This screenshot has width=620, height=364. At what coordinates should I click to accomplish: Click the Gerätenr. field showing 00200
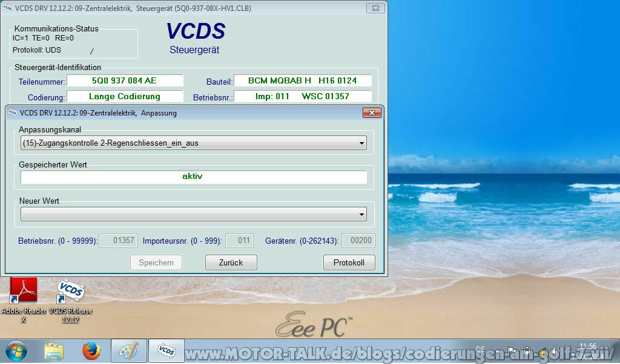point(358,241)
